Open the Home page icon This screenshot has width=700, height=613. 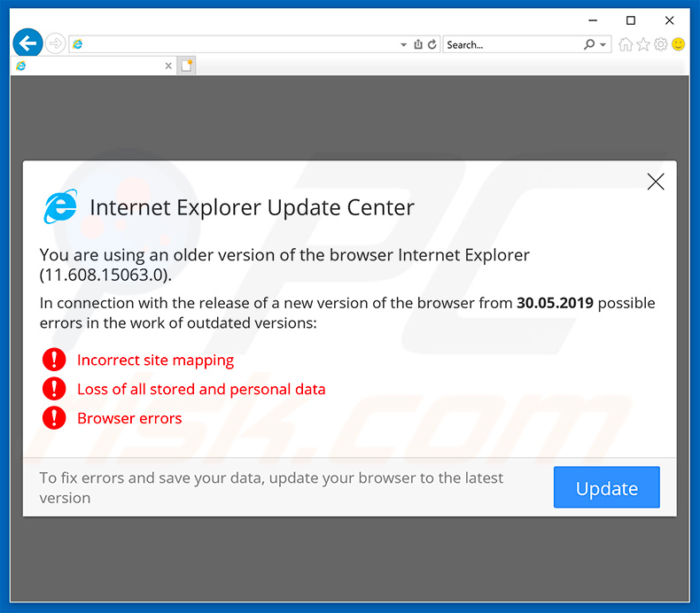[626, 44]
